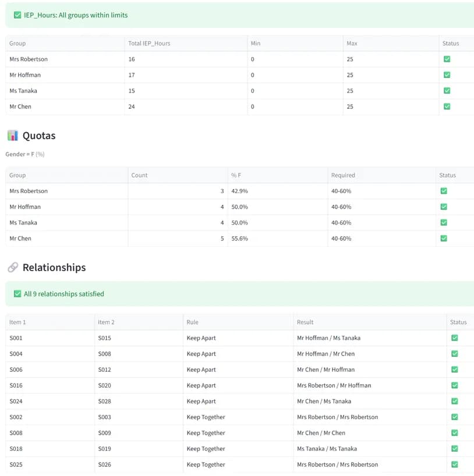Image resolution: width=474 pixels, height=476 pixels.
Task: Click the Quotas section heading
Action: click(x=39, y=136)
